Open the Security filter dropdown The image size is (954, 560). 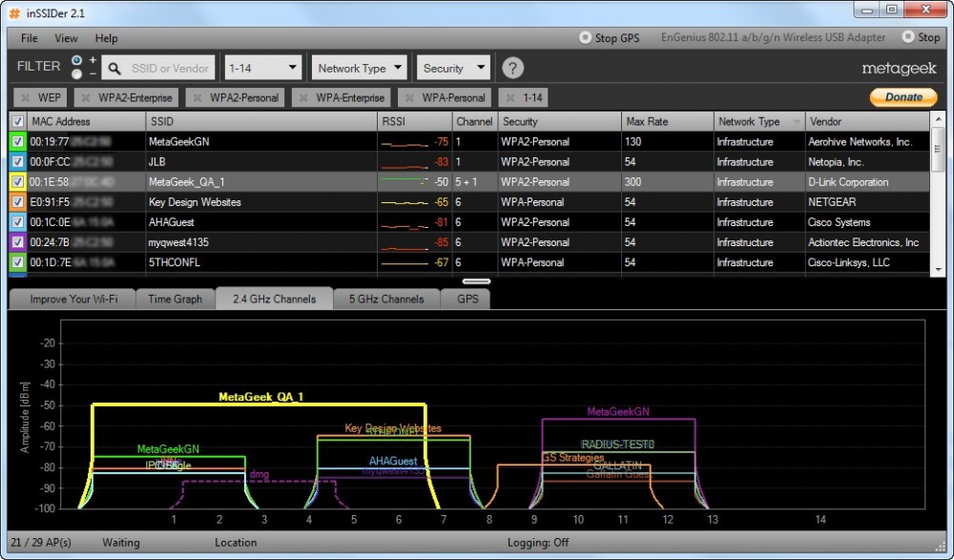click(x=453, y=68)
